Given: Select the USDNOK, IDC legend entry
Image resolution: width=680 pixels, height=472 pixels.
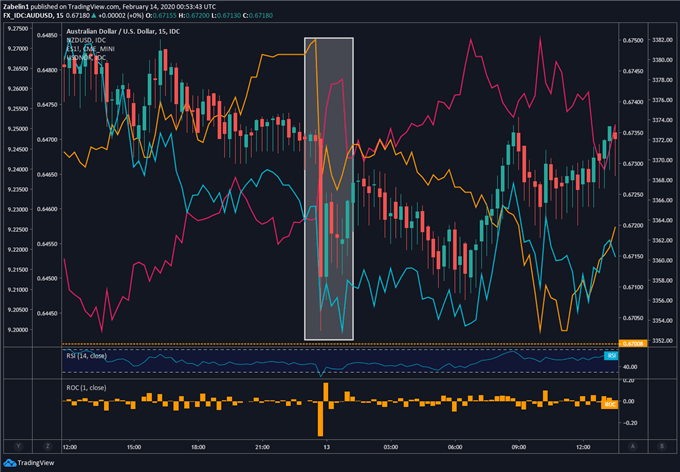Looking at the screenshot, I should (x=86, y=58).
